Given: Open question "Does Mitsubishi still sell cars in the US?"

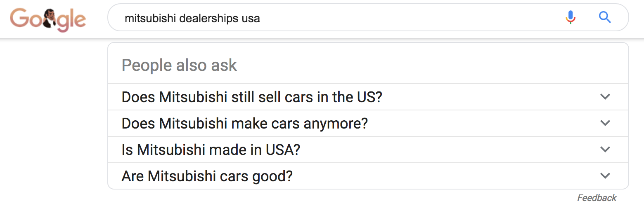Looking at the screenshot, I should [x=252, y=97].
